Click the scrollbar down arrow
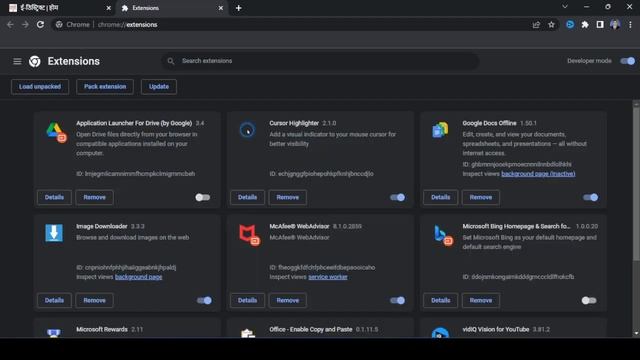 click(x=636, y=333)
